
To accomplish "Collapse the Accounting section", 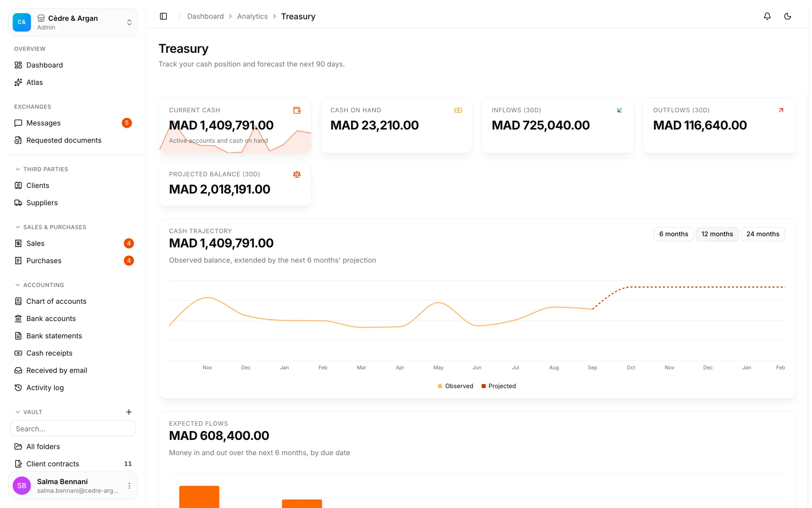I will 39,285.
